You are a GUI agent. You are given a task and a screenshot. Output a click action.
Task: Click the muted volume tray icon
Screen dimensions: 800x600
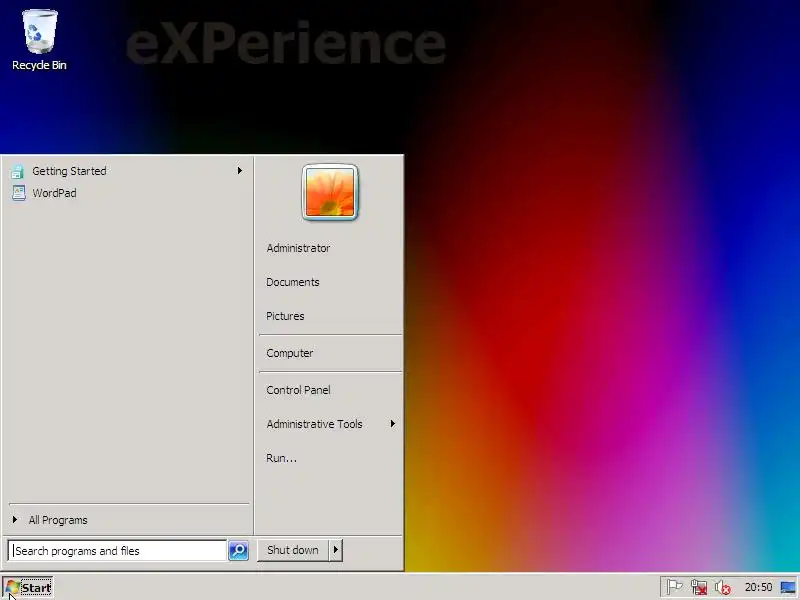pyautogui.click(x=722, y=587)
